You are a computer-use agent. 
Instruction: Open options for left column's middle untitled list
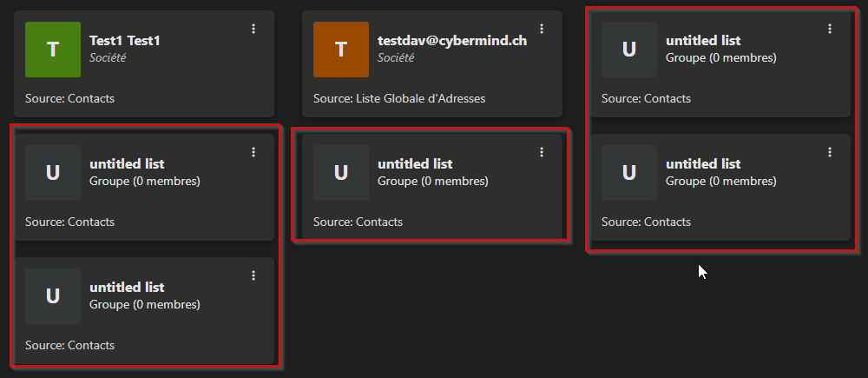click(253, 152)
